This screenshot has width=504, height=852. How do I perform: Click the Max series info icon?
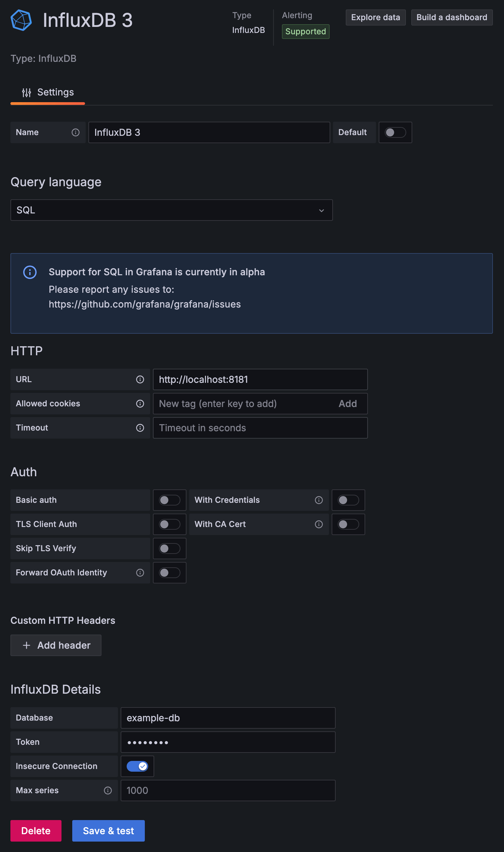(x=108, y=790)
